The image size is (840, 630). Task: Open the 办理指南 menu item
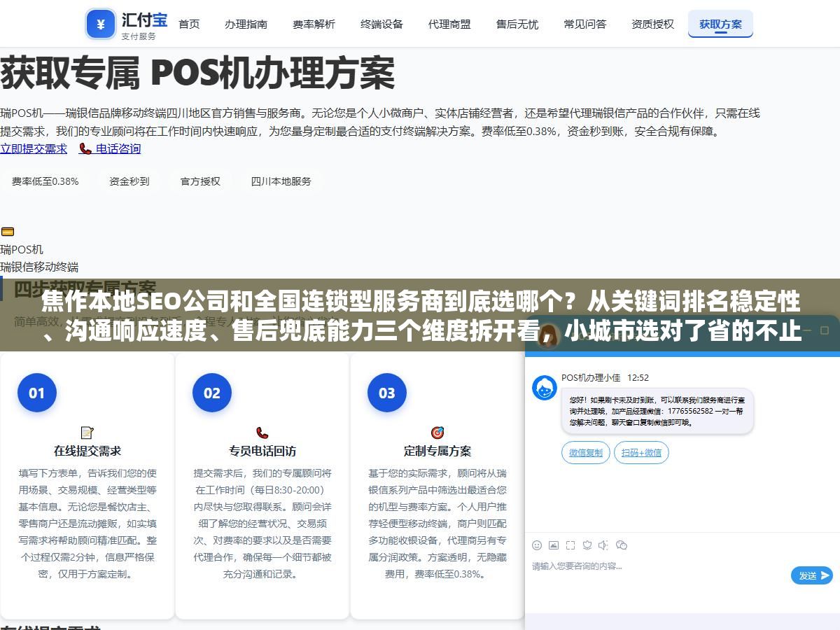coord(246,24)
